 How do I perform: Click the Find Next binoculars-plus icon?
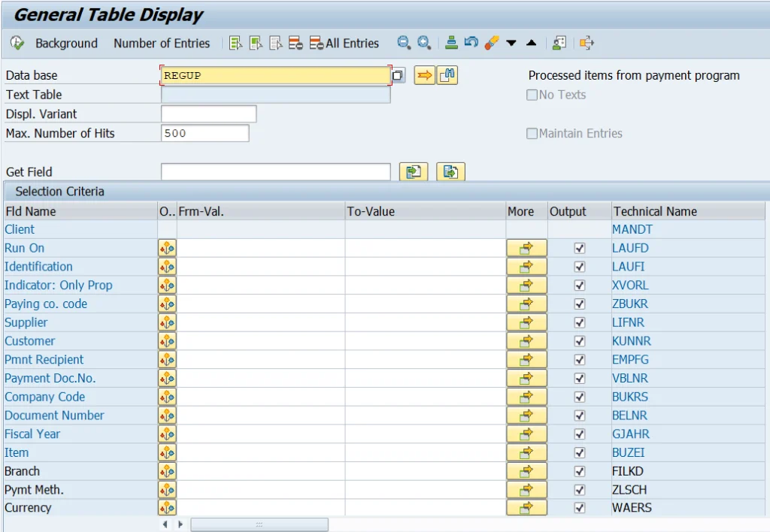tap(424, 43)
